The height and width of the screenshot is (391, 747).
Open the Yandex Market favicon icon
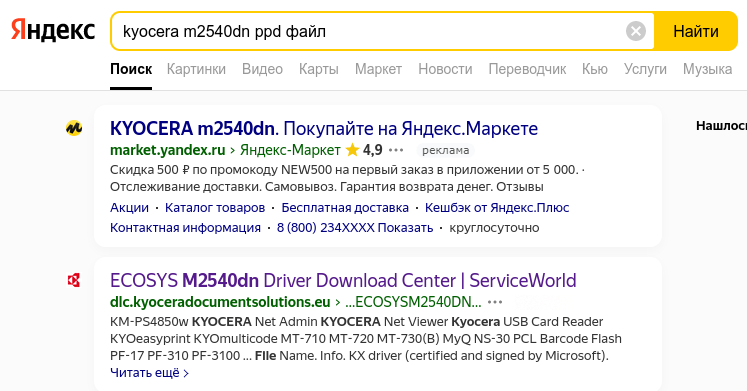pos(74,128)
